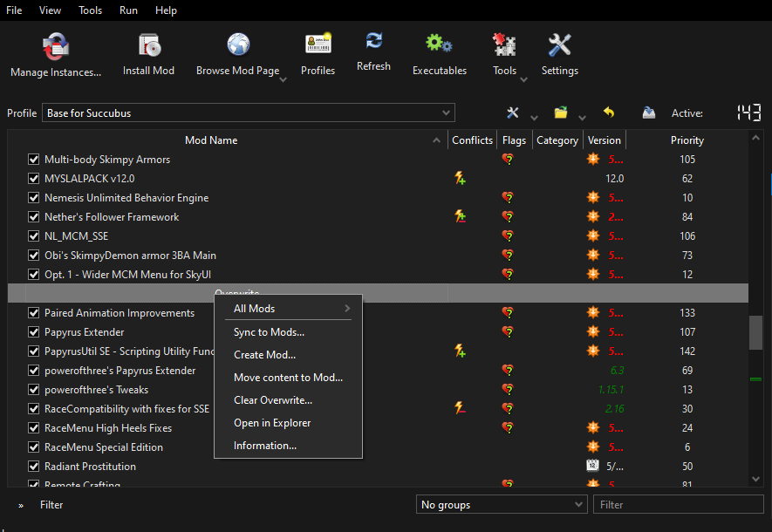Screen dimensions: 772x532
Task: Uncheck NL_MCM_SSE mod
Action: pyautogui.click(x=33, y=236)
